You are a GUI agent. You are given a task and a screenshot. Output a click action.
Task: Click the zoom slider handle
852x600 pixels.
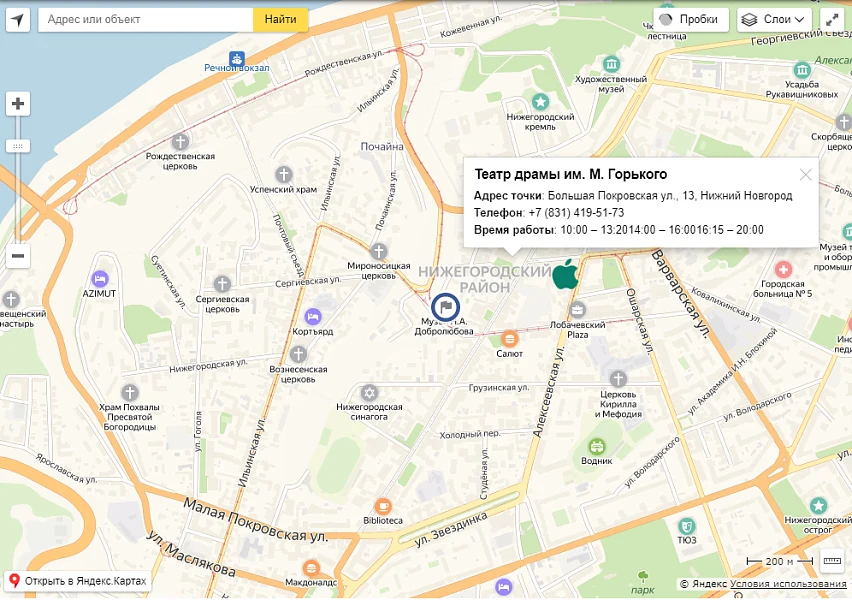click(18, 146)
